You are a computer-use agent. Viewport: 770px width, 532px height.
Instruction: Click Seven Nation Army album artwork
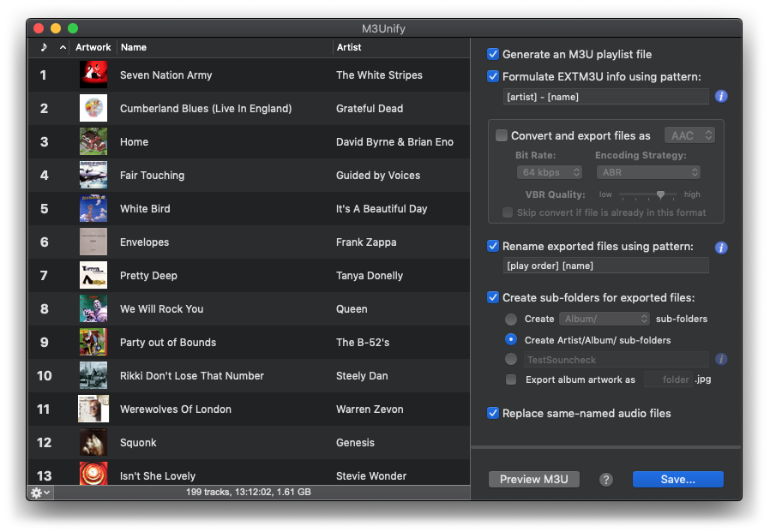tap(93, 75)
